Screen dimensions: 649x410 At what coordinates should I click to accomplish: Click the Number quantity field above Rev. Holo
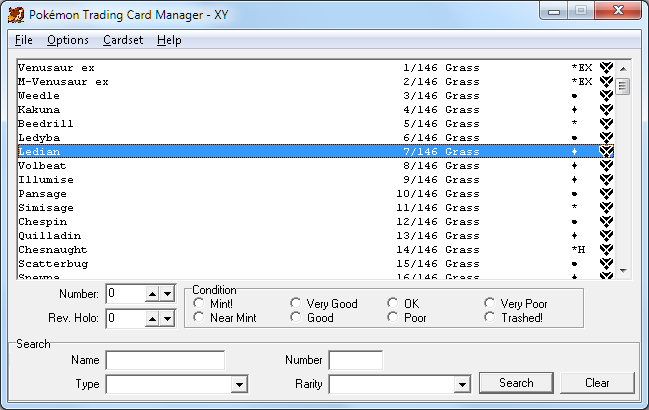click(126, 294)
